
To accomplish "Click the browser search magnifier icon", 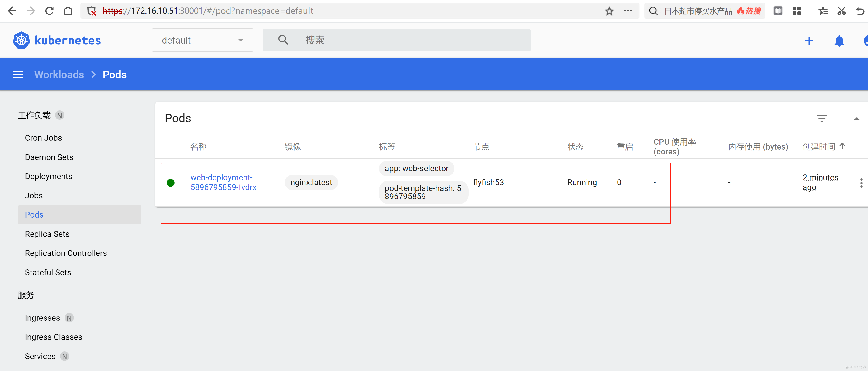I will [x=653, y=11].
